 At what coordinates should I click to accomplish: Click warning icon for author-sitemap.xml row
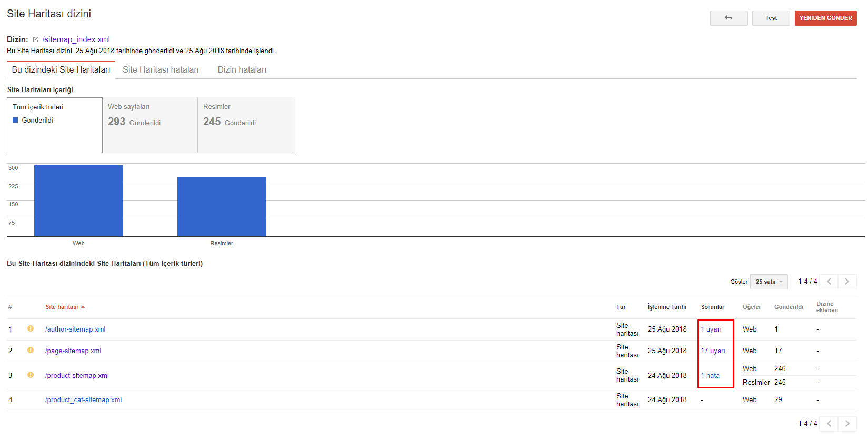click(31, 328)
